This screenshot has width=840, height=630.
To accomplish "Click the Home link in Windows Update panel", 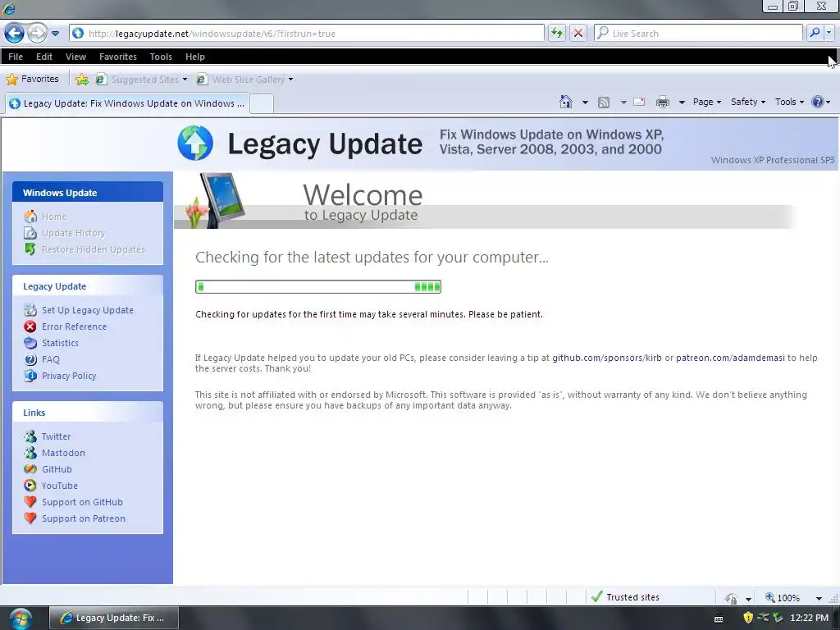I will [x=54, y=217].
